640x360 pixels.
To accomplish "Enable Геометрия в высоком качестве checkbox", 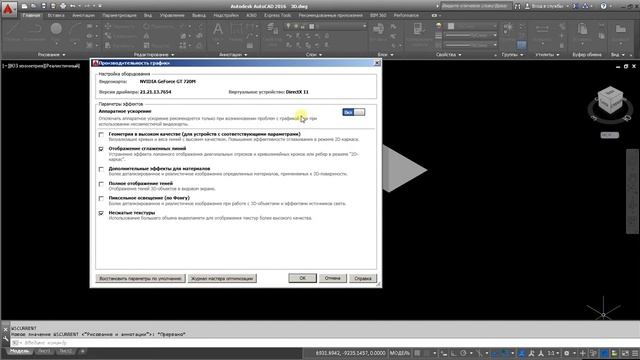I will click(101, 134).
